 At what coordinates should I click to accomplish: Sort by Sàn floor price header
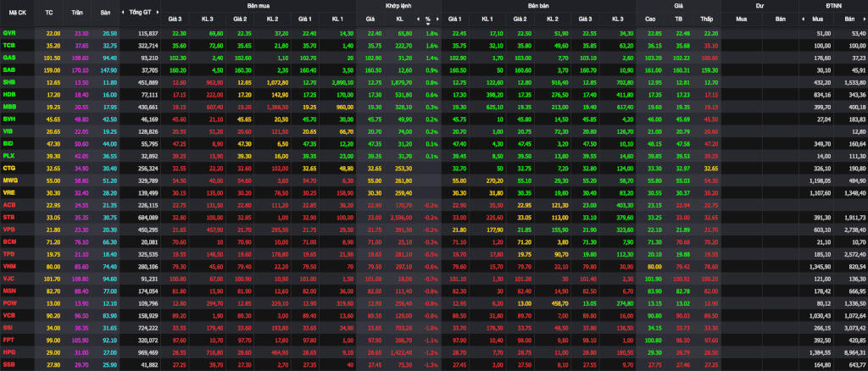(x=105, y=12)
